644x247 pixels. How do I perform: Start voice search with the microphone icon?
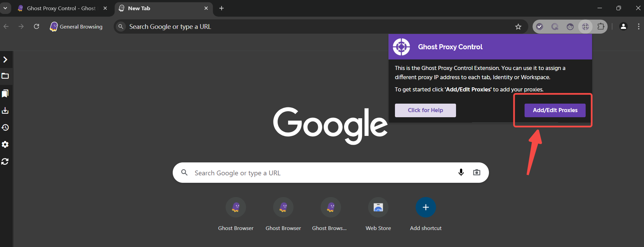pyautogui.click(x=461, y=173)
